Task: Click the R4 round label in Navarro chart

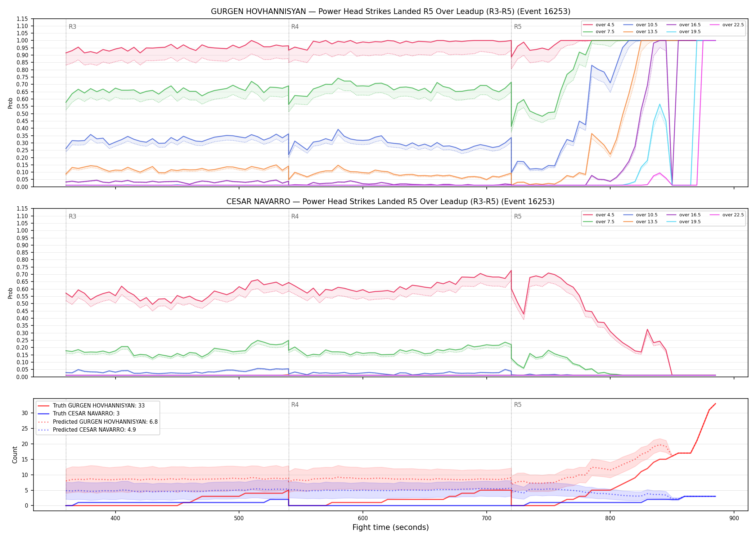Action: click(295, 216)
